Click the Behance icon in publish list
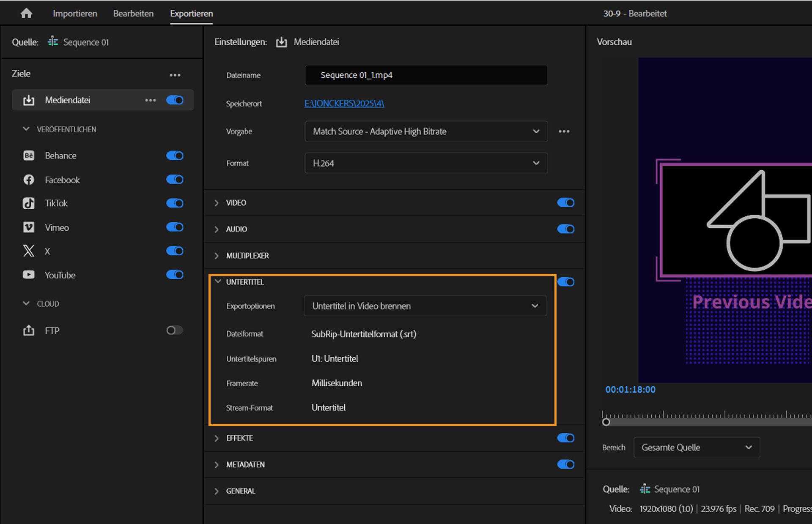Screen dimensions: 812x524 coord(28,156)
